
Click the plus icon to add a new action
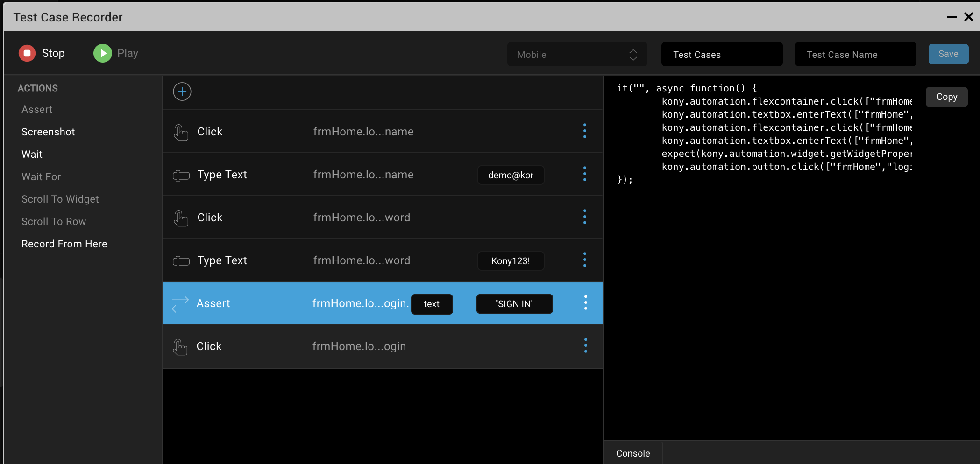[x=182, y=91]
